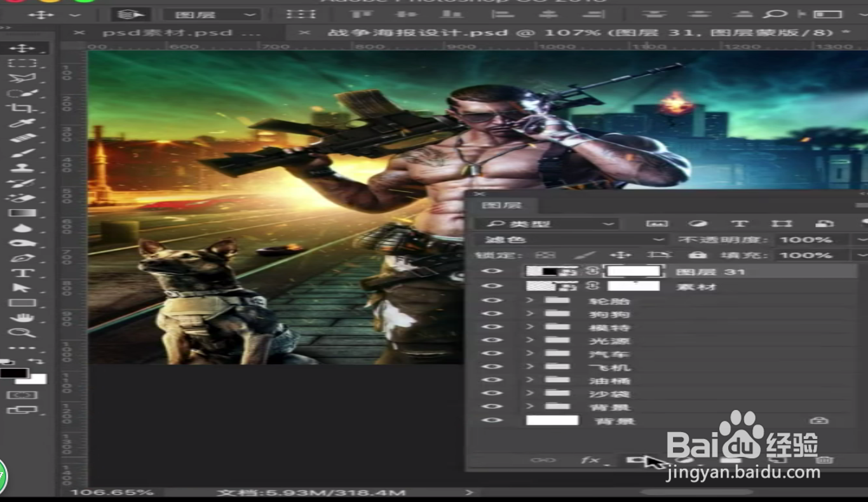Switch to psd素材.psd document tab
Viewport: 868px width, 502px height.
[181, 32]
